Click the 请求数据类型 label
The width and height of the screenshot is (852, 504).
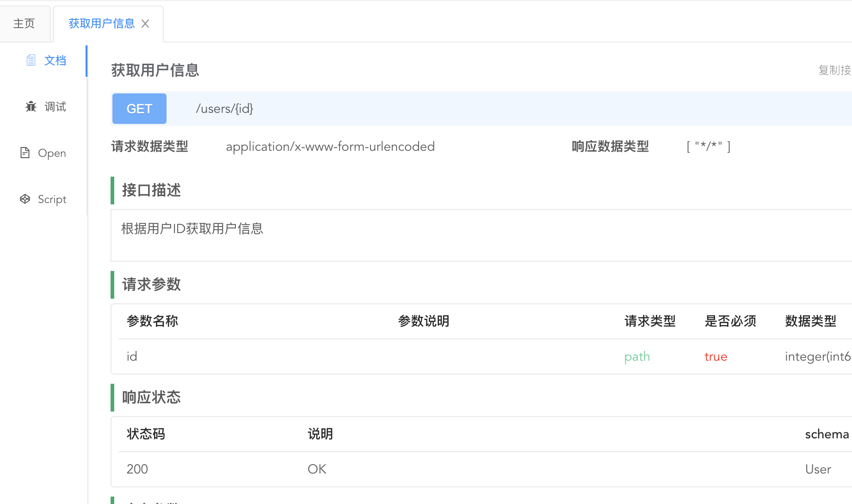coord(149,147)
